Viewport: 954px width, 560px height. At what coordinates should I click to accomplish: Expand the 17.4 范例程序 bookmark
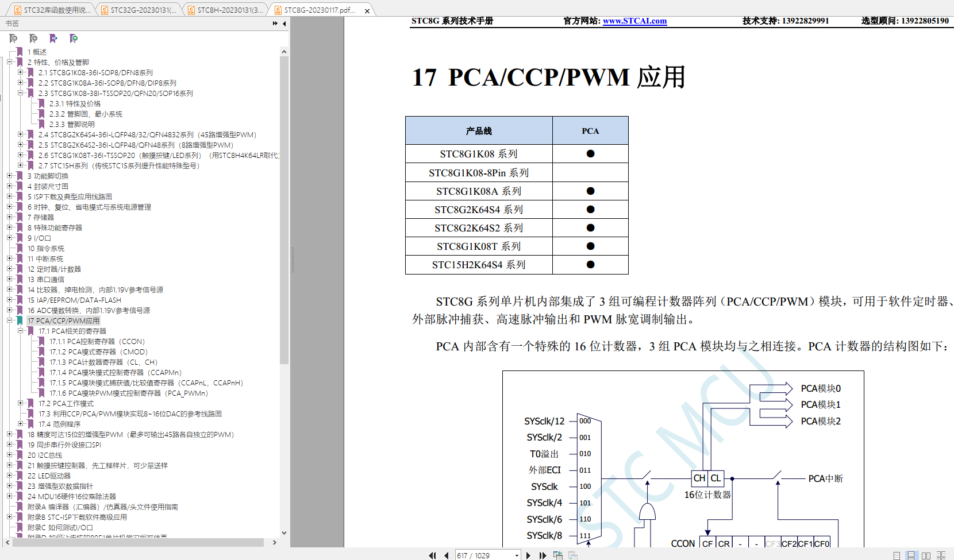(x=20, y=424)
